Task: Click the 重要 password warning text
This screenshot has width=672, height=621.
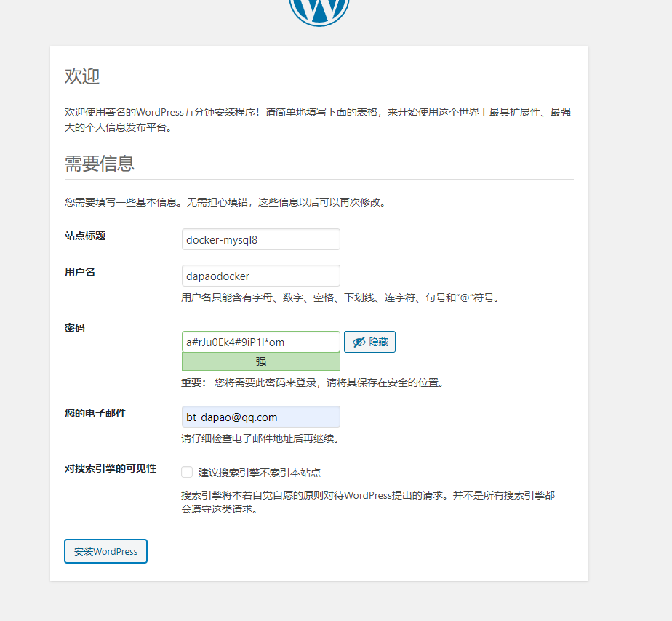Action: 313,382
